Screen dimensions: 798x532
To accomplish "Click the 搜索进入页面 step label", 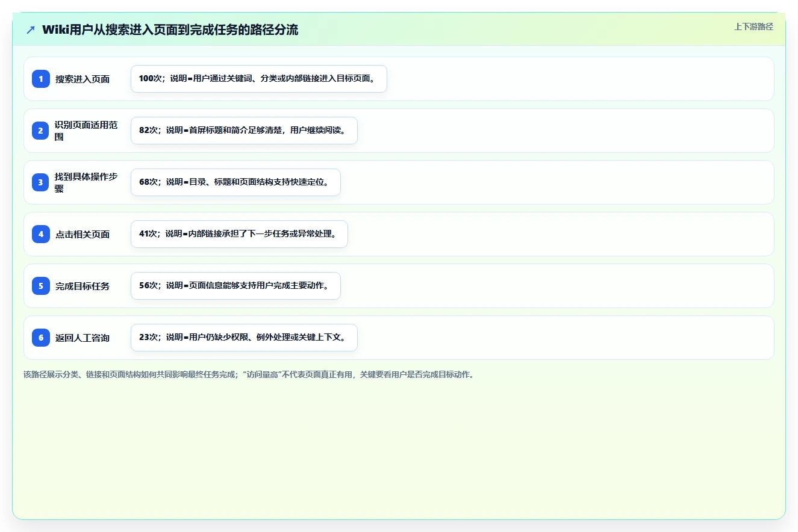I will [x=83, y=79].
